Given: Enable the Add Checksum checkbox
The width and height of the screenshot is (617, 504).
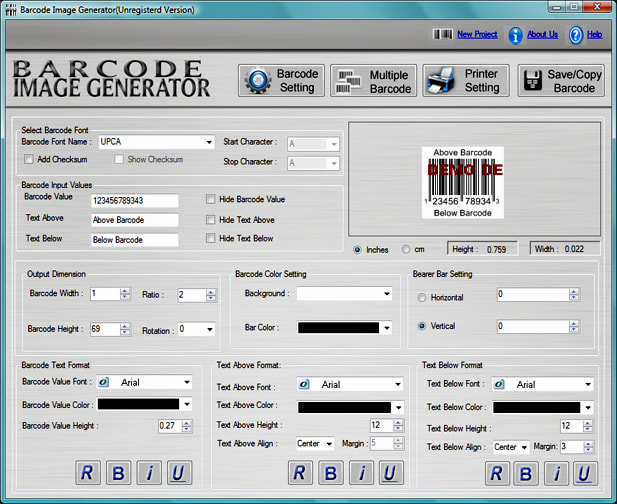Looking at the screenshot, I should click(x=28, y=159).
